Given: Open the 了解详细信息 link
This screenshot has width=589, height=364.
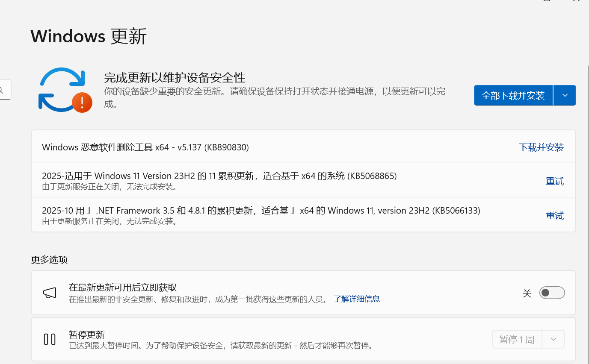Looking at the screenshot, I should [x=357, y=299].
